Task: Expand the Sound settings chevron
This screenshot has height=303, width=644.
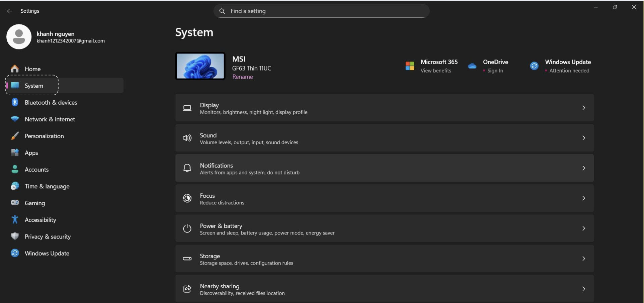Action: pos(583,138)
